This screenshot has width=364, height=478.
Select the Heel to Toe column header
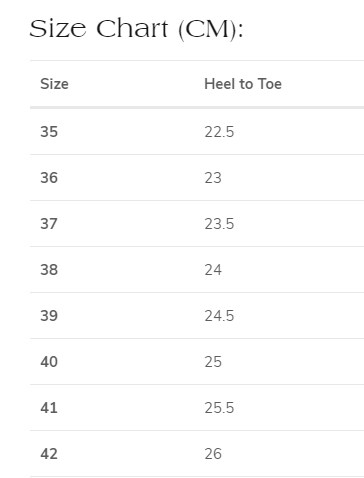click(243, 84)
